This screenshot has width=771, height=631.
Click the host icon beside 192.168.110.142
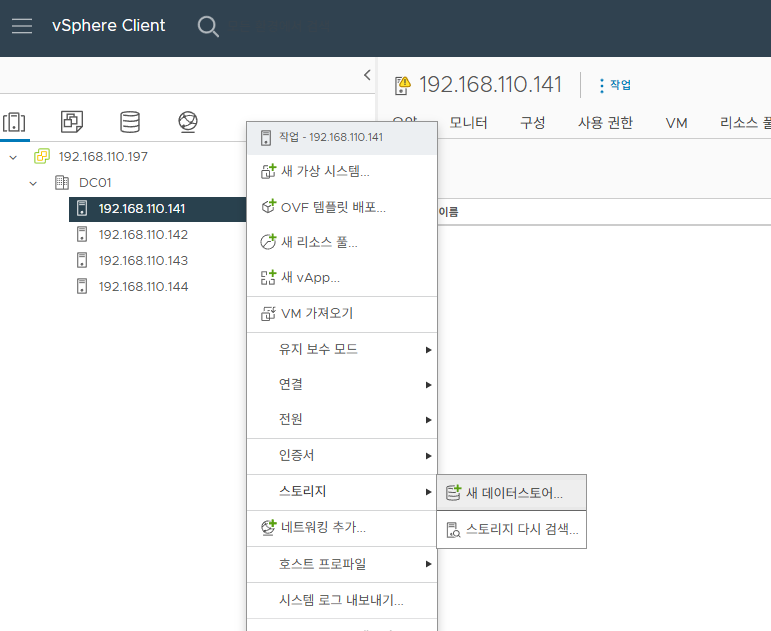[82, 234]
